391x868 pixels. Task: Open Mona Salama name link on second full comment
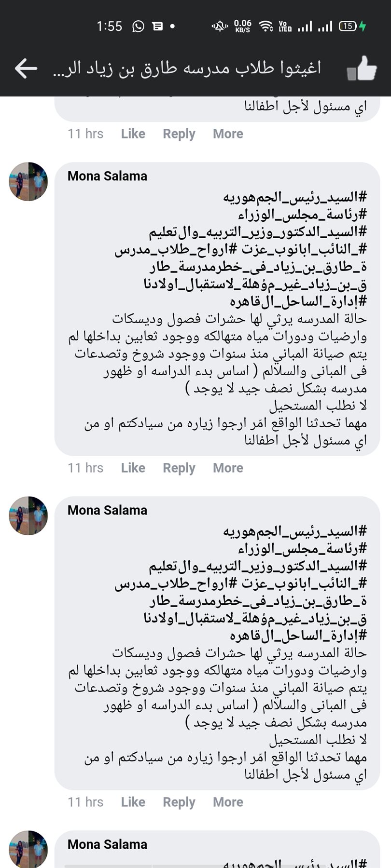107,510
